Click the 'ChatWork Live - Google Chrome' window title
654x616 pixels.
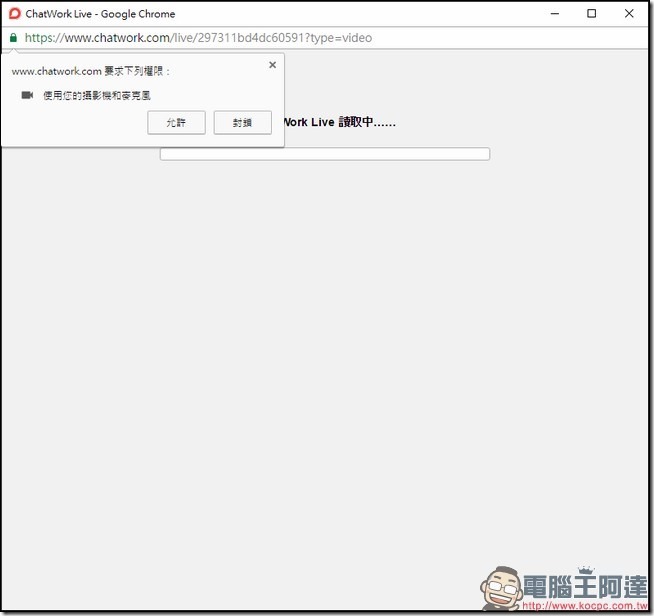pyautogui.click(x=100, y=14)
